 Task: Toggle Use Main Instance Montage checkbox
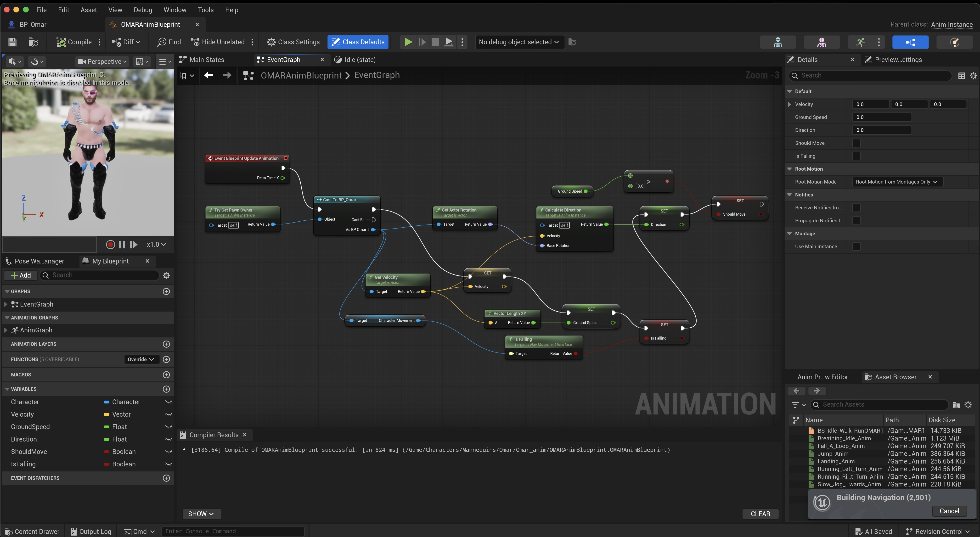[856, 246]
